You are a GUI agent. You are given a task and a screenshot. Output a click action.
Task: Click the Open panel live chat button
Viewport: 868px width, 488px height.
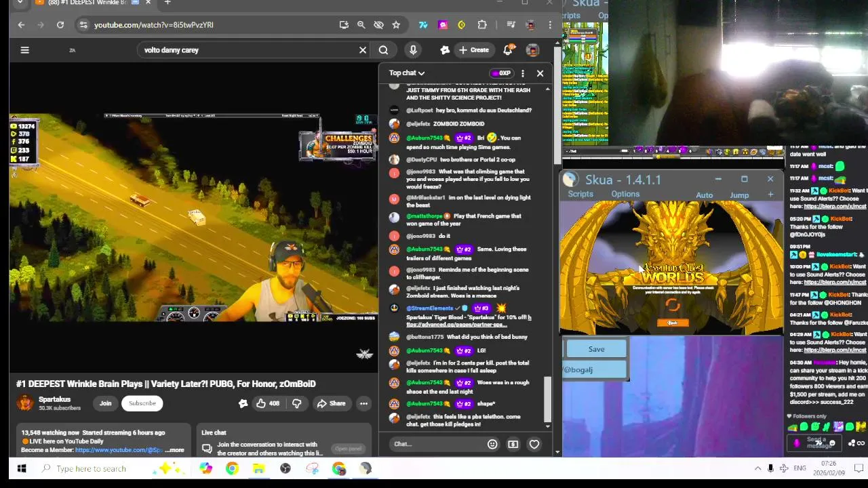coord(348,449)
